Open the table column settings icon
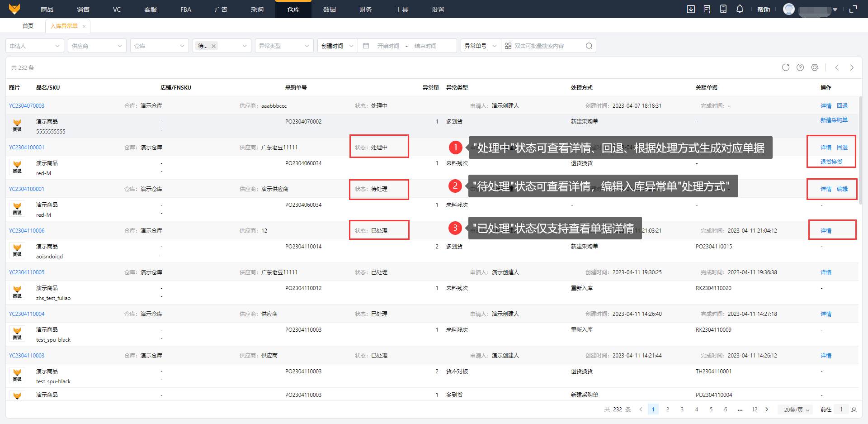 815,67
